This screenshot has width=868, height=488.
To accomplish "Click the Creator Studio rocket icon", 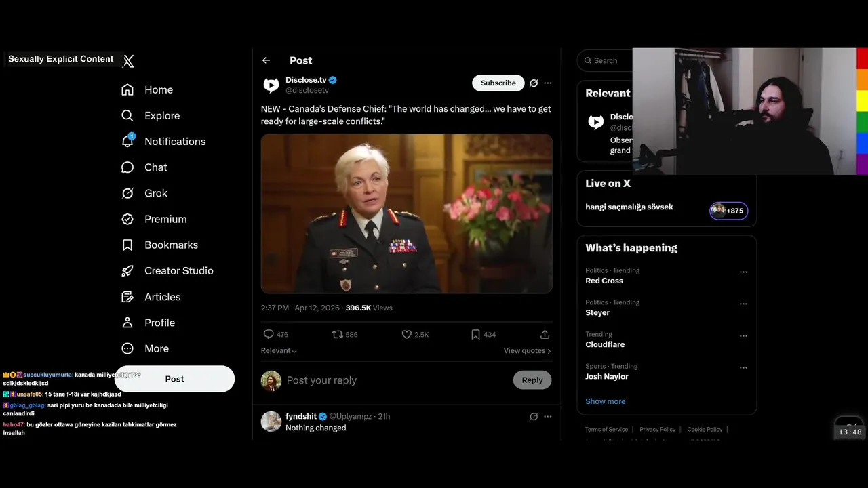I will (x=127, y=270).
